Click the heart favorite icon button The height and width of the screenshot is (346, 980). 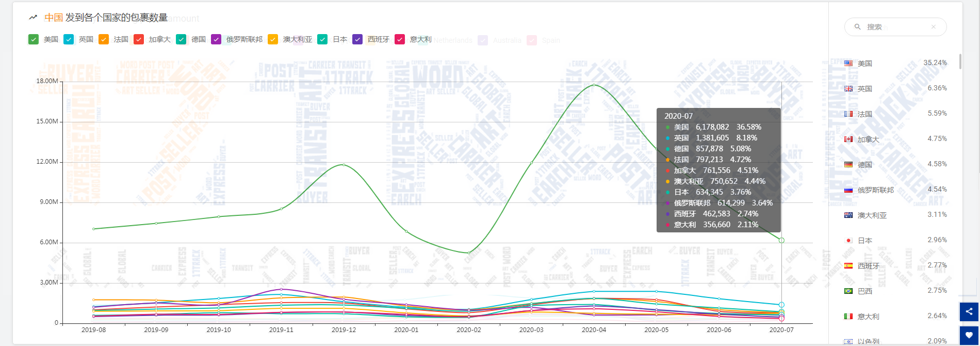(x=969, y=335)
